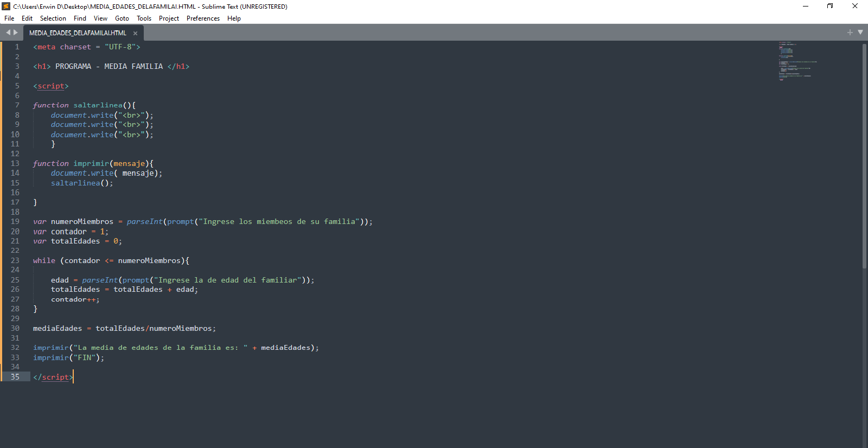The width and height of the screenshot is (868, 448).
Task: Click the code minimap preview
Action: tap(797, 61)
